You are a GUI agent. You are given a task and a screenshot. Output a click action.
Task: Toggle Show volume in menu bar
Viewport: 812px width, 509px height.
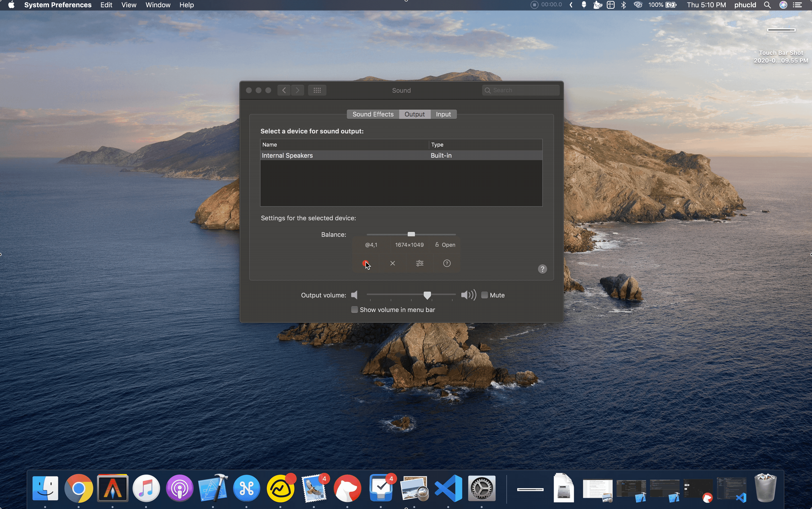pos(354,310)
